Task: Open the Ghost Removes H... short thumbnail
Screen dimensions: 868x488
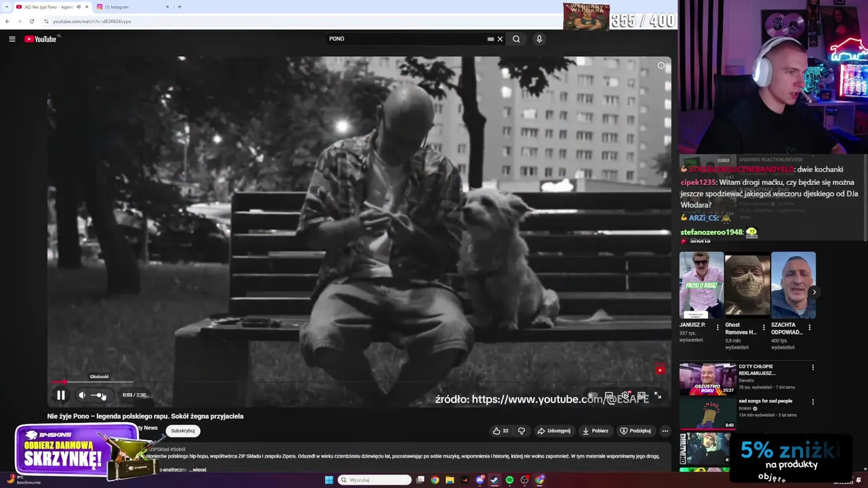Action: pyautogui.click(x=747, y=285)
